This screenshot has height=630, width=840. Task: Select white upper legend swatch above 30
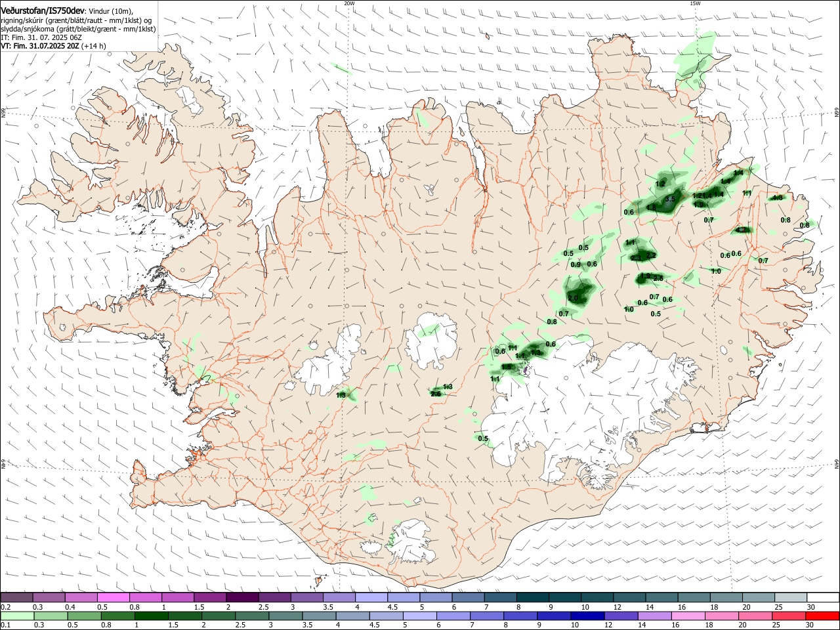point(823,598)
